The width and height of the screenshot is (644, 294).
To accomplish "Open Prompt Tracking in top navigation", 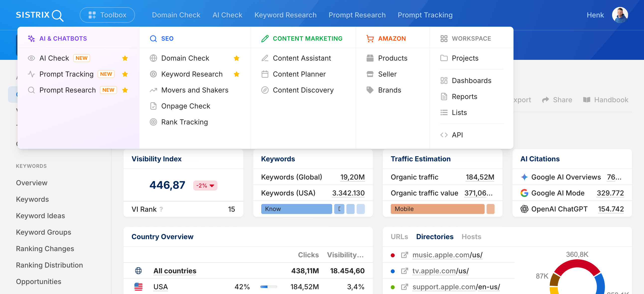I will click(x=425, y=15).
